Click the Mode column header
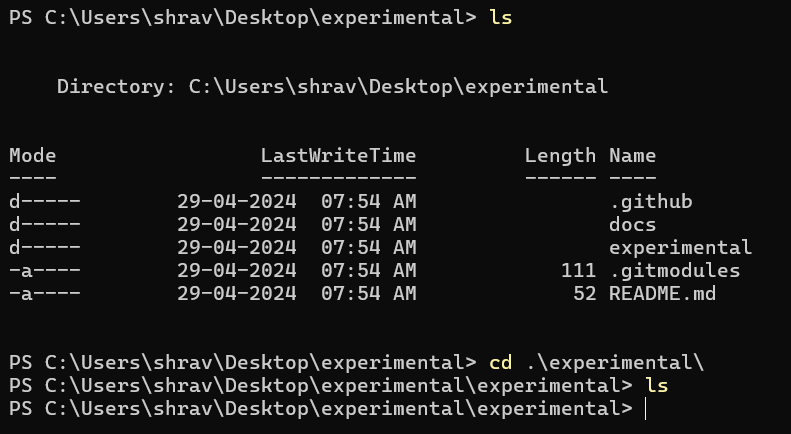The height and width of the screenshot is (434, 791). click(x=33, y=156)
